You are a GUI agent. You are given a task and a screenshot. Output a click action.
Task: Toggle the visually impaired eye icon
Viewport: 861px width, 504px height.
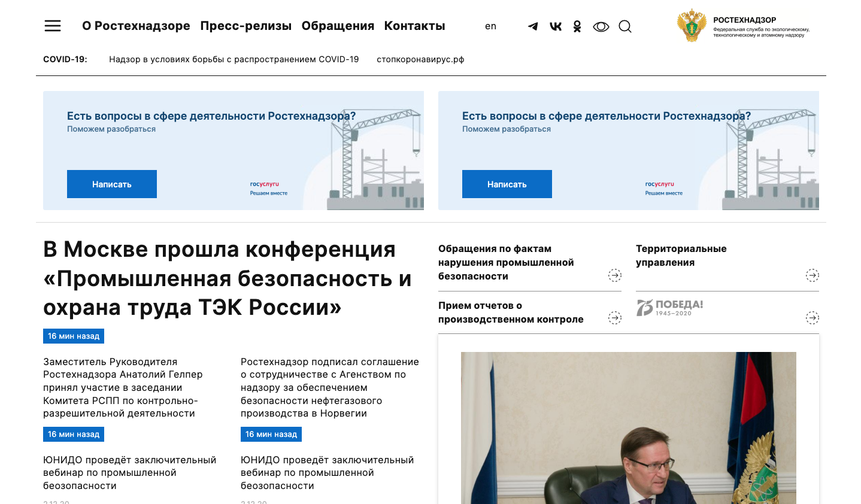(601, 26)
